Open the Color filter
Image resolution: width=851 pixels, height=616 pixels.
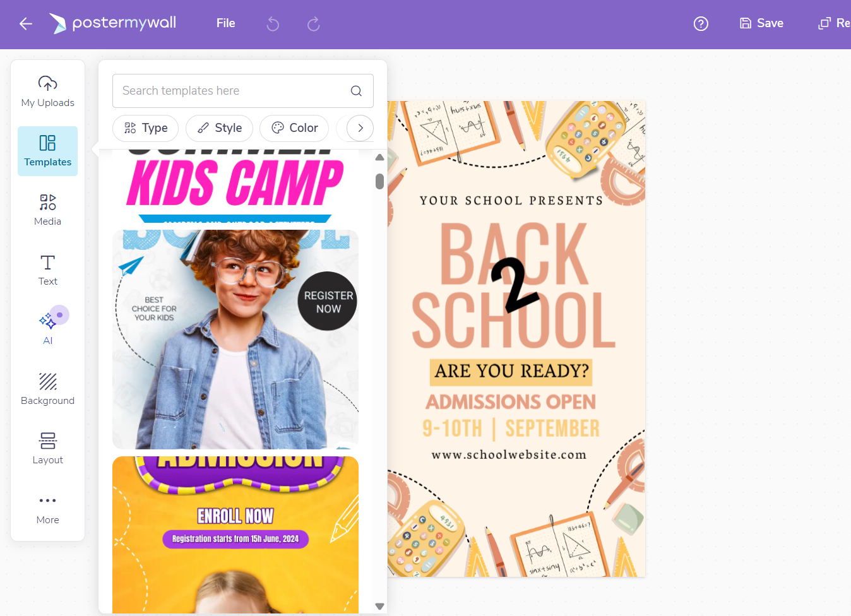point(294,128)
